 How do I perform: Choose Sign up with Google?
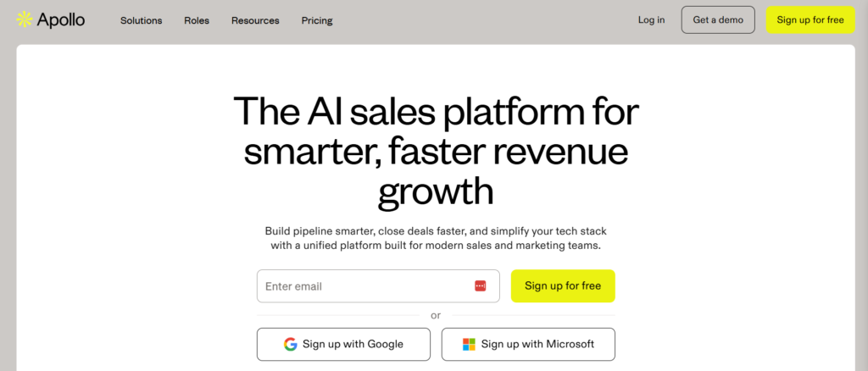[343, 344]
